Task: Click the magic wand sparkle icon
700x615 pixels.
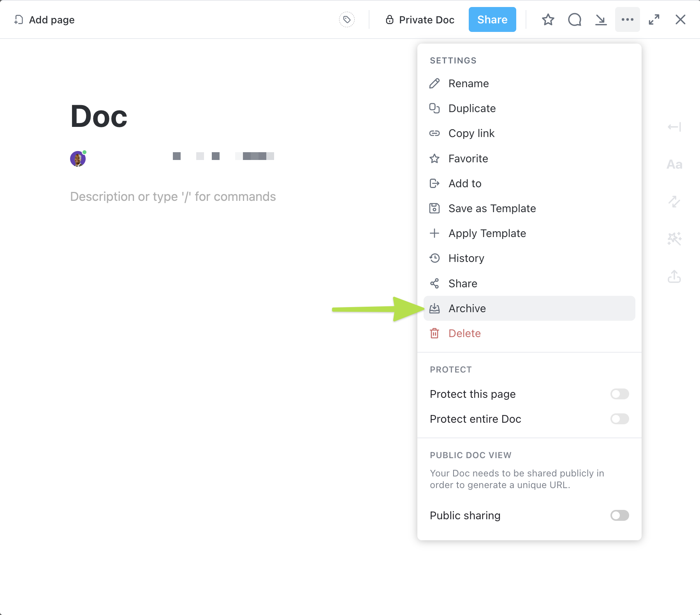Action: pos(674,239)
